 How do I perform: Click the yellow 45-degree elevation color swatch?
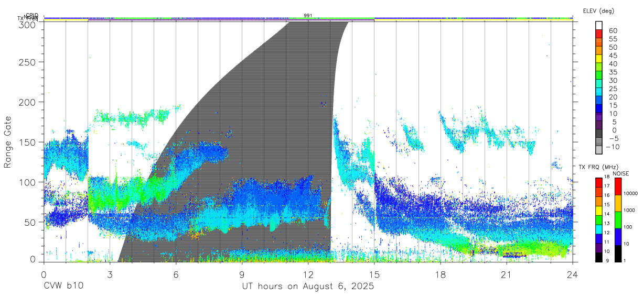[599, 59]
